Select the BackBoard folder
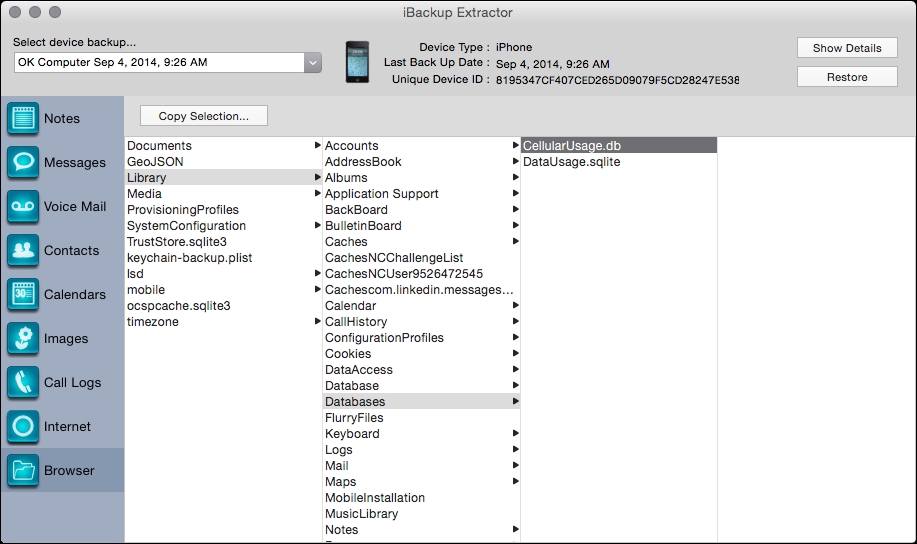 [x=356, y=209]
